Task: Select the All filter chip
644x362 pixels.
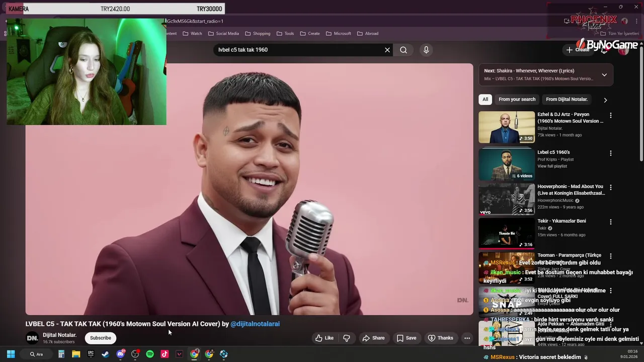Action: (x=485, y=100)
